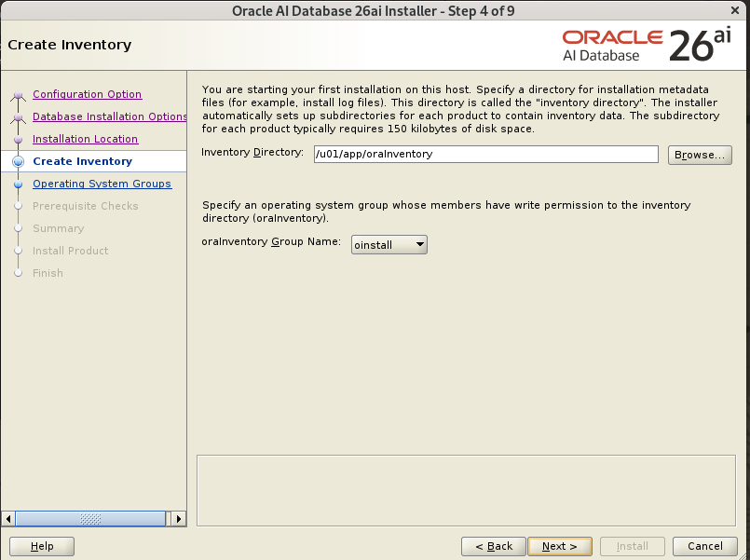This screenshot has width=750, height=560.
Task: Open the Configuration Option step link
Action: point(87,94)
